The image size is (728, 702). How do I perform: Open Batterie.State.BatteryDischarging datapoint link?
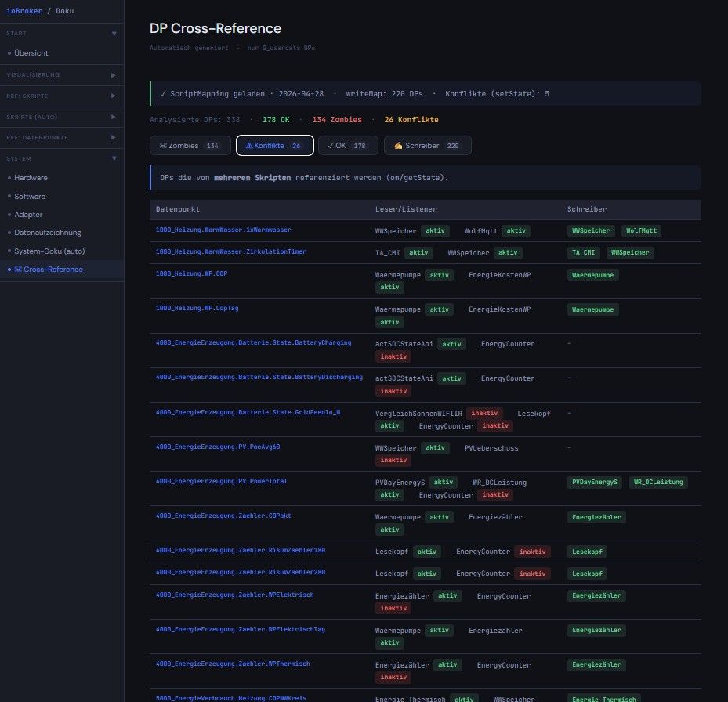259,377
